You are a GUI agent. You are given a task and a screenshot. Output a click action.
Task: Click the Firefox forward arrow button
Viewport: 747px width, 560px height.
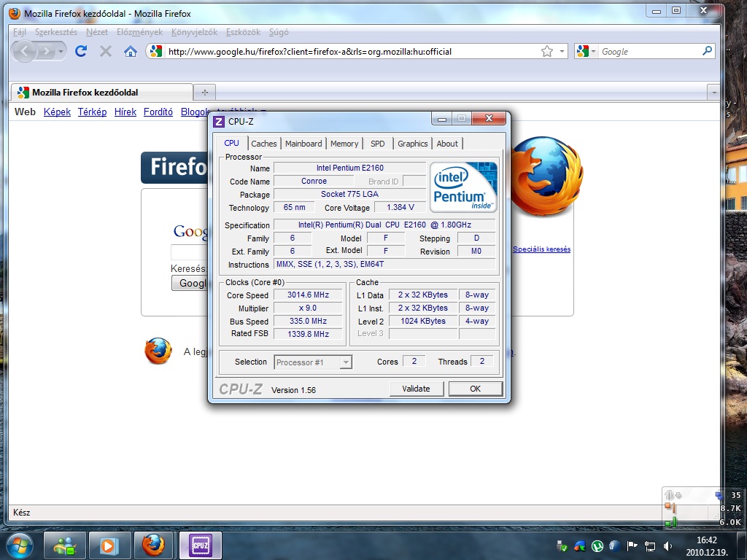click(46, 51)
